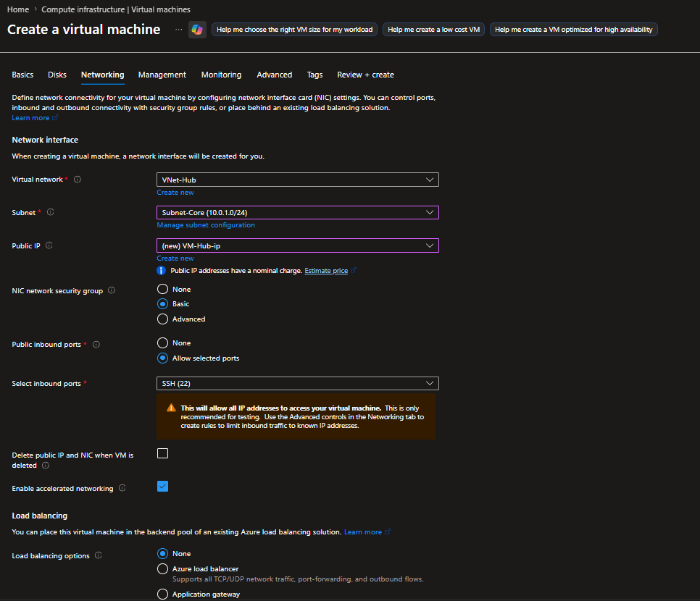700x601 pixels.
Task: Open Learn more link under networking description
Action: 31,118
